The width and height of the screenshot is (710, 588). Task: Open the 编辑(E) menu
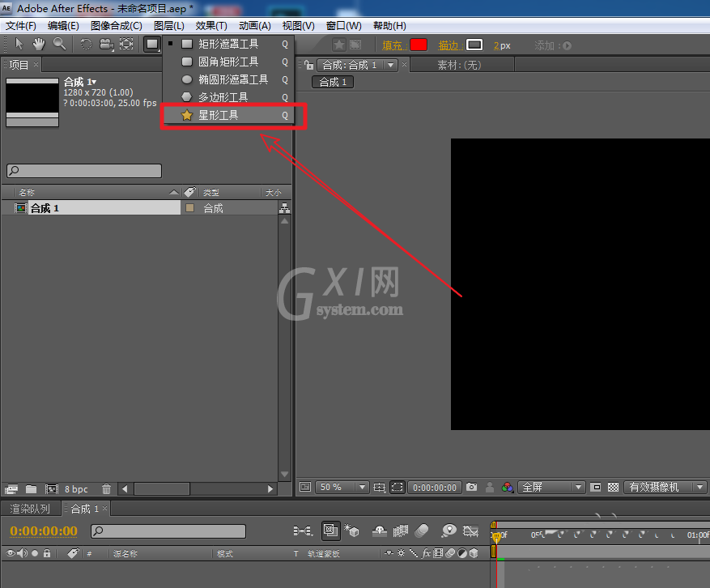tap(63, 26)
